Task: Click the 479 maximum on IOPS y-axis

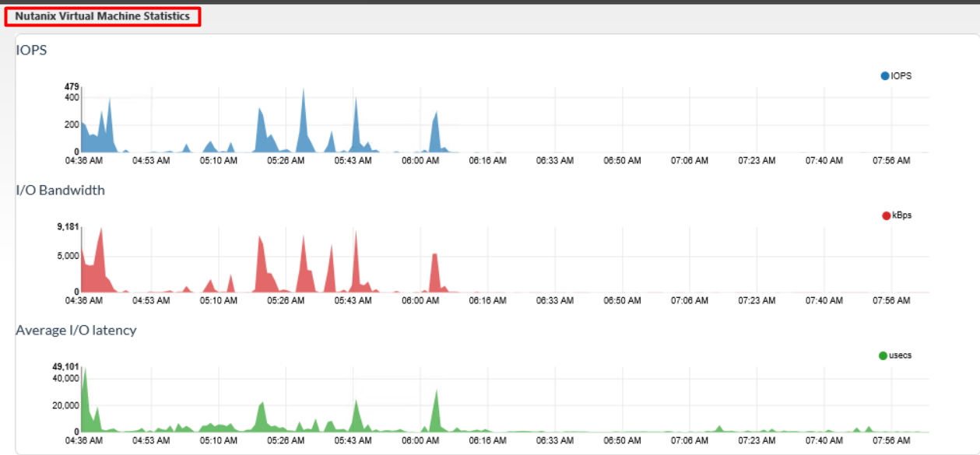Action: (x=72, y=86)
